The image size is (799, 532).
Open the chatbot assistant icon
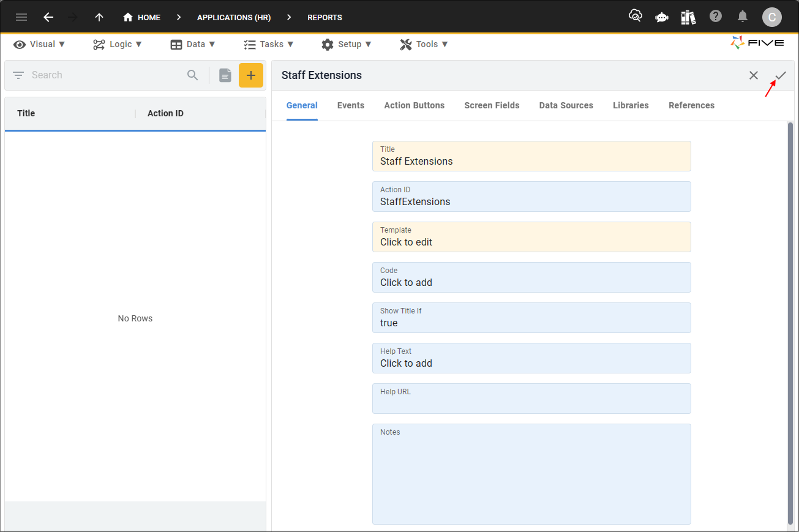tap(662, 17)
